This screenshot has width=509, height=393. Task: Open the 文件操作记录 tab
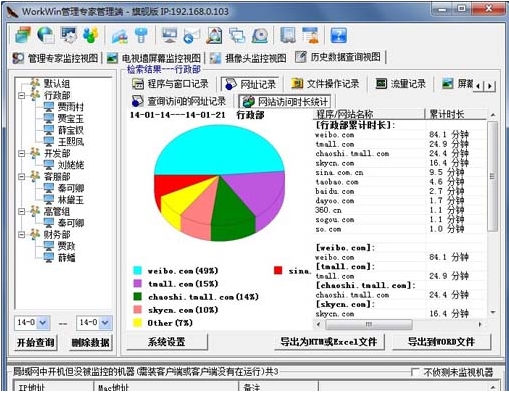tap(325, 84)
